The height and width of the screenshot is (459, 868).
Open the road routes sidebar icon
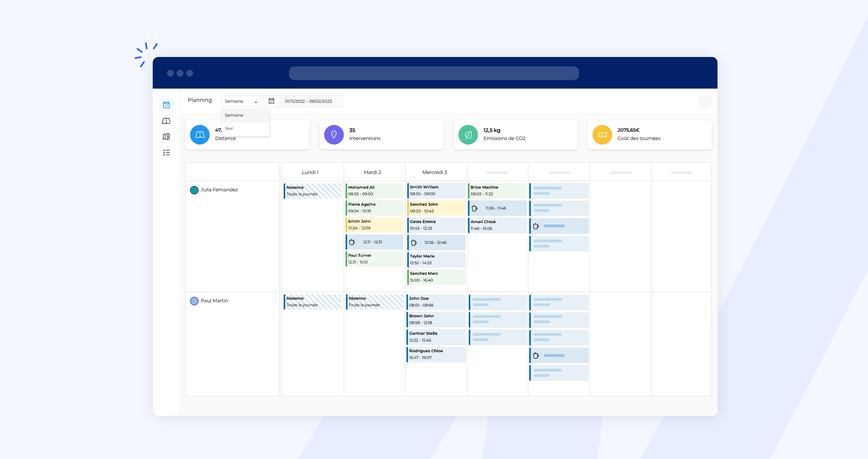166,121
